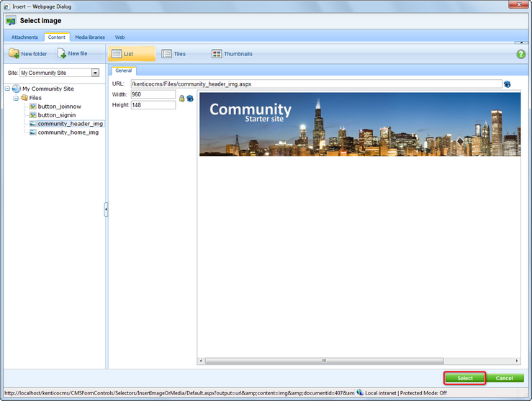The image size is (532, 401).
Task: Click the Cancel button
Action: 505,378
